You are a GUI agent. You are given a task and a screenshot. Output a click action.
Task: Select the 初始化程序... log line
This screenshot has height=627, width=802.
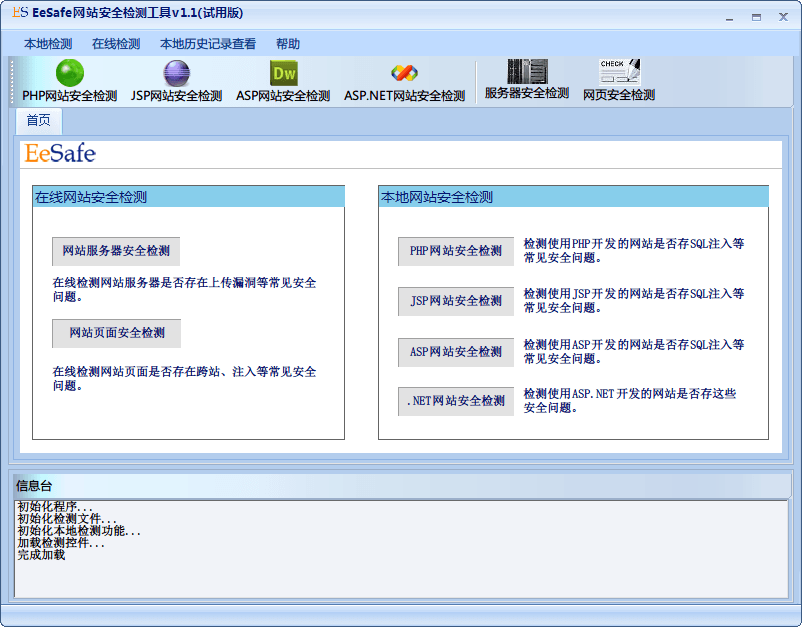click(x=55, y=506)
